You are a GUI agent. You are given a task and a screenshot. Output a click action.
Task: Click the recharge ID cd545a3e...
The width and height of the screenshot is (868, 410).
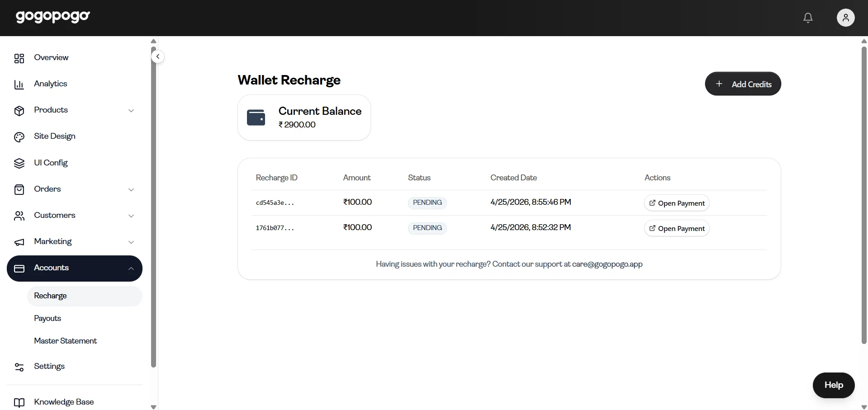pos(275,203)
